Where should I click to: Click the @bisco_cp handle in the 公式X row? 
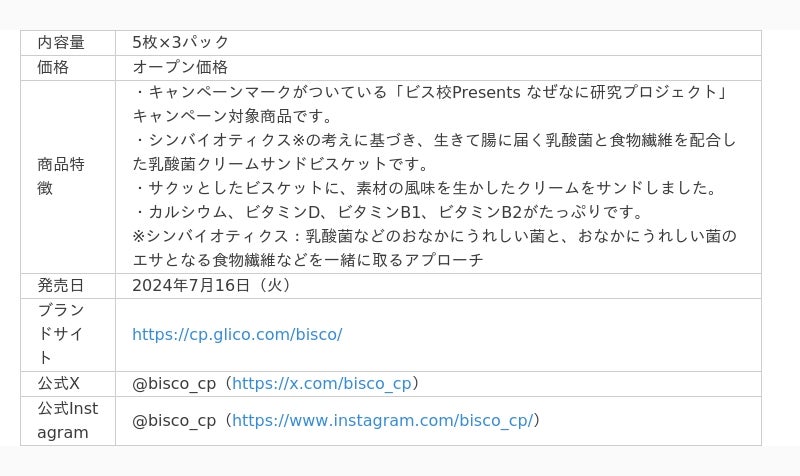tap(174, 383)
